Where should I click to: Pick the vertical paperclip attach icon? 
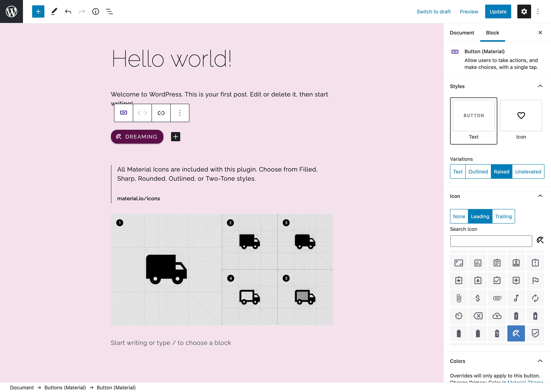click(459, 298)
